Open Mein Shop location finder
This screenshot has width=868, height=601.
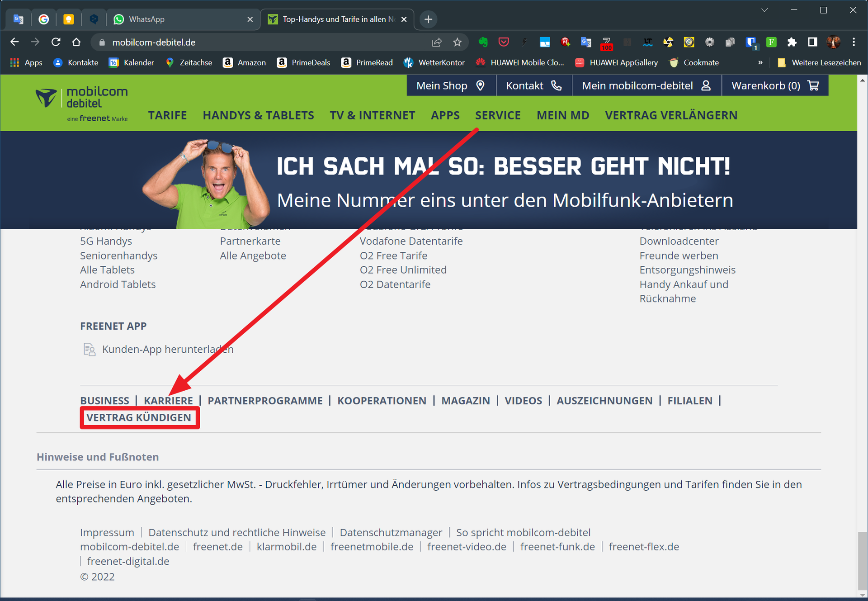(x=451, y=85)
